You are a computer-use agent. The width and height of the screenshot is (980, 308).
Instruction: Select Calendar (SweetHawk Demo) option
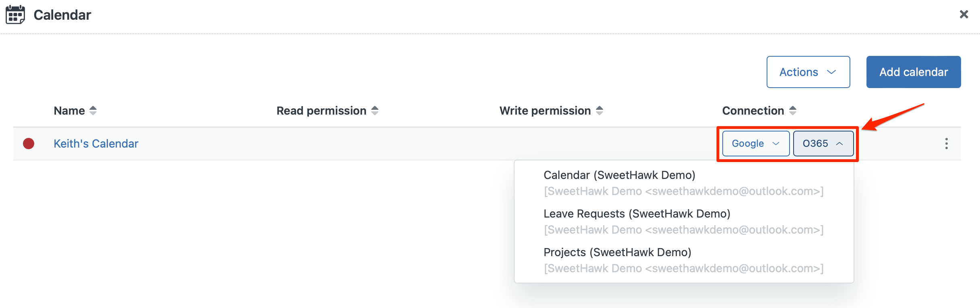click(x=684, y=183)
